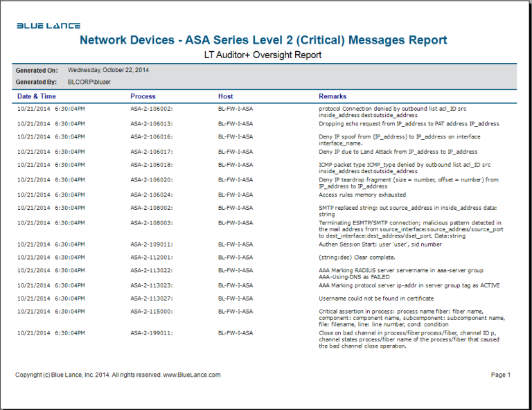This screenshot has height=410, width=532.
Task: Click the Generated On date value
Action: point(108,70)
